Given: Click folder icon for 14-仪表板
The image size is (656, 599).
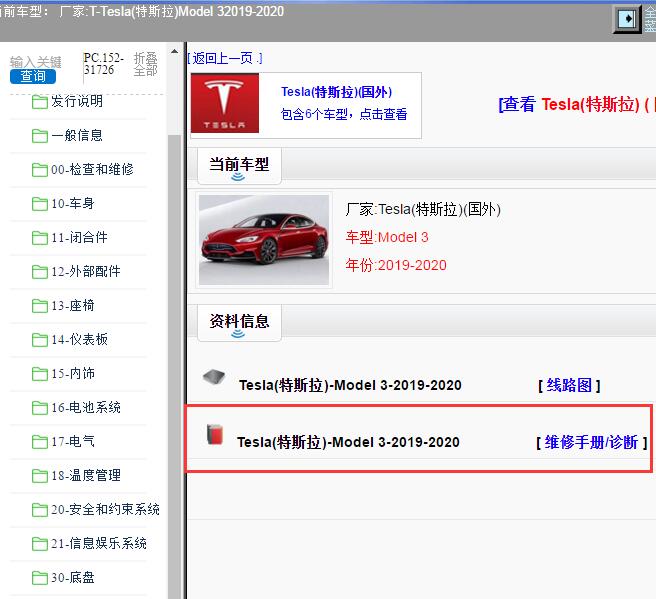Looking at the screenshot, I should (40, 340).
